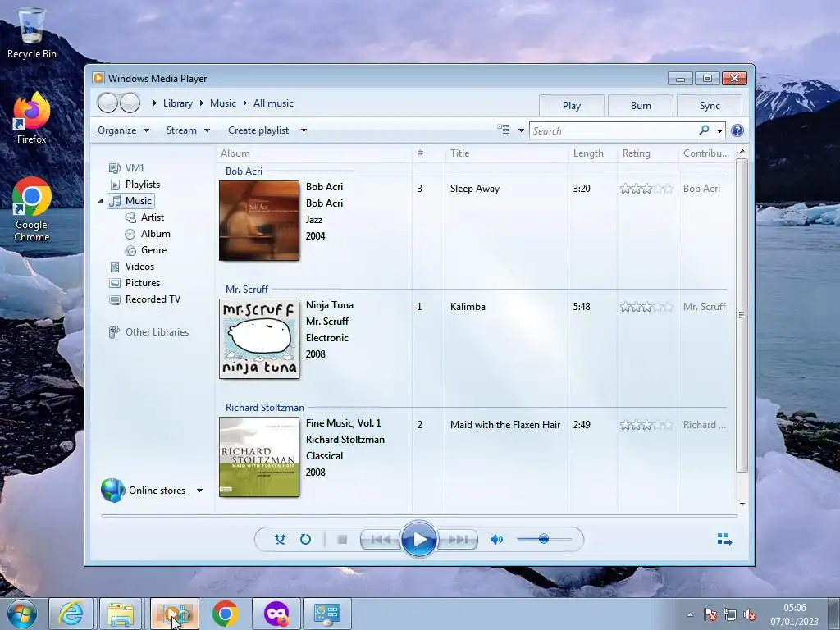The width and height of the screenshot is (840, 630).
Task: Open the Stream menu
Action: click(x=188, y=130)
